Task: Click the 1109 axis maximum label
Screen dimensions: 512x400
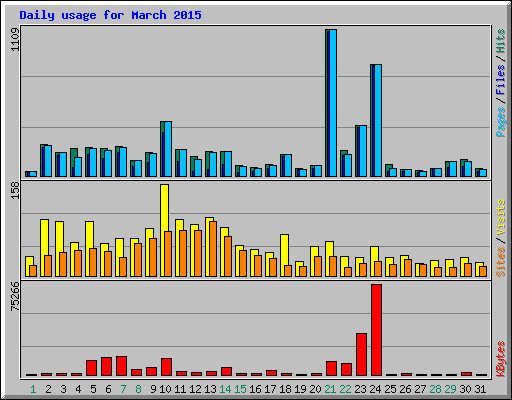Action: pyautogui.click(x=15, y=39)
